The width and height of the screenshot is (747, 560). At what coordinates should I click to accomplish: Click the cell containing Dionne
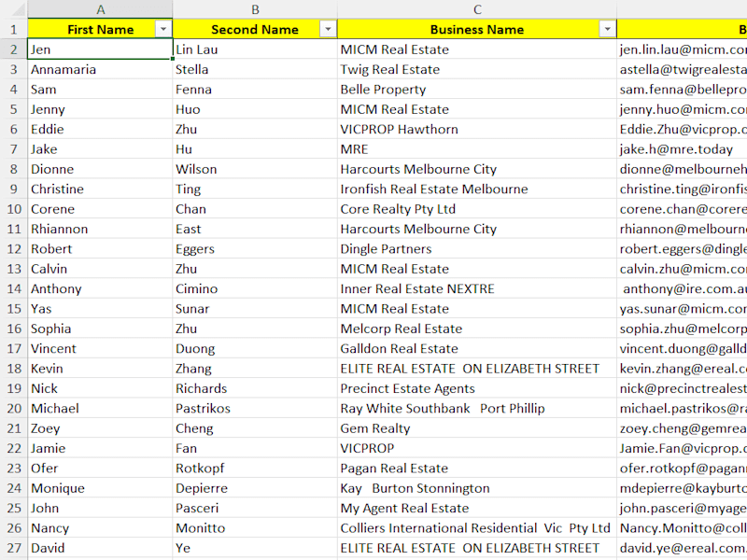coord(100,169)
